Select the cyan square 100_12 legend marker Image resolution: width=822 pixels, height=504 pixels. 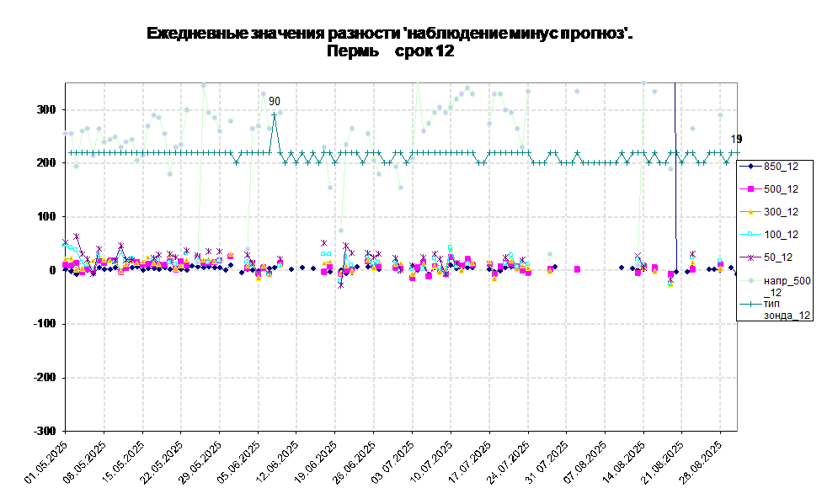click(750, 235)
